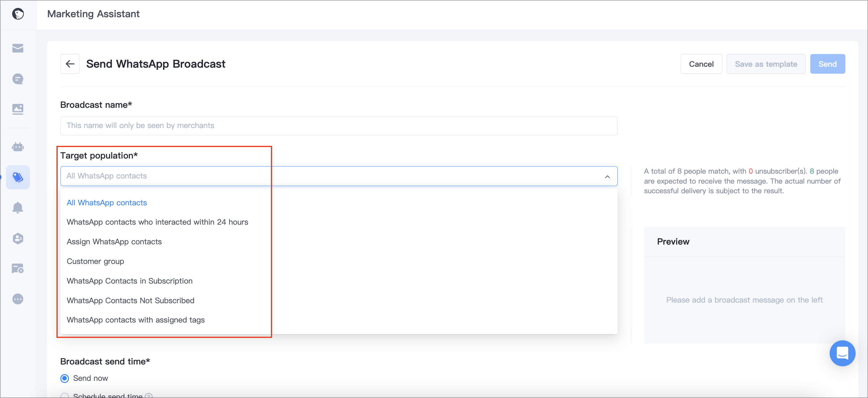
Task: Select the Send now radio button
Action: (x=65, y=378)
